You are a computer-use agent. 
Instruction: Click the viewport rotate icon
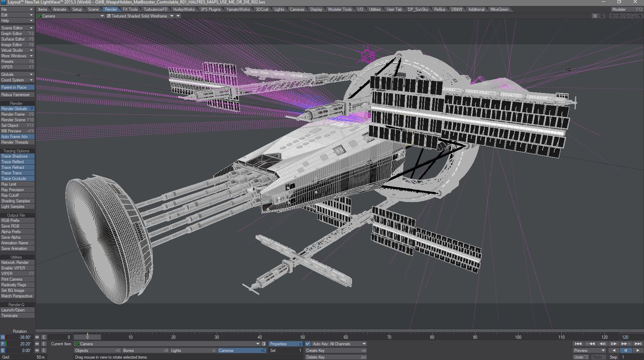[x=626, y=16]
